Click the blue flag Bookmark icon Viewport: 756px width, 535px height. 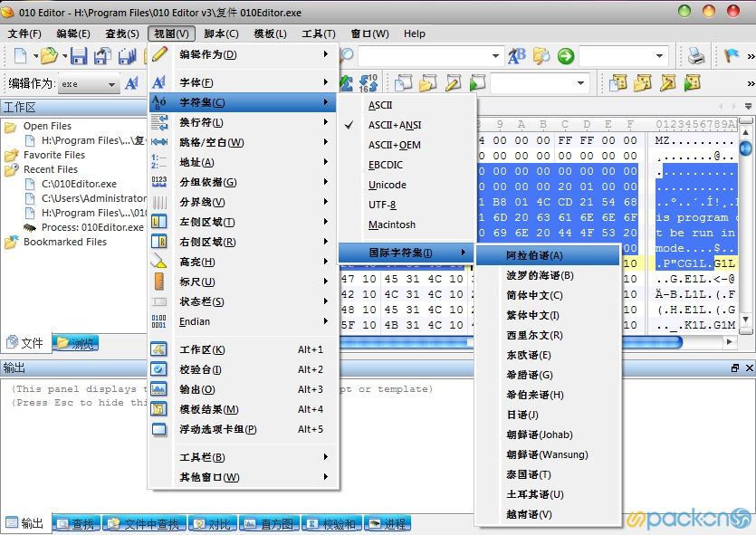732,56
